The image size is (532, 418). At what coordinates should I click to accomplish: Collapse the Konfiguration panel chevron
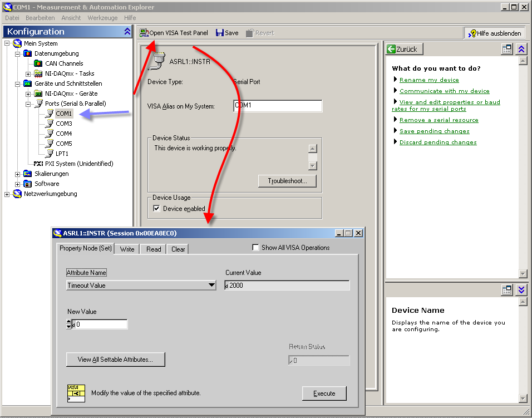click(x=127, y=32)
